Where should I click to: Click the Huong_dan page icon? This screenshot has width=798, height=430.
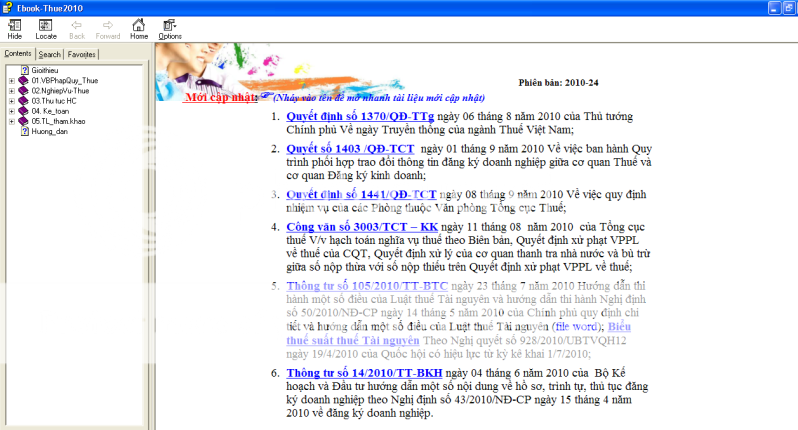[24, 131]
